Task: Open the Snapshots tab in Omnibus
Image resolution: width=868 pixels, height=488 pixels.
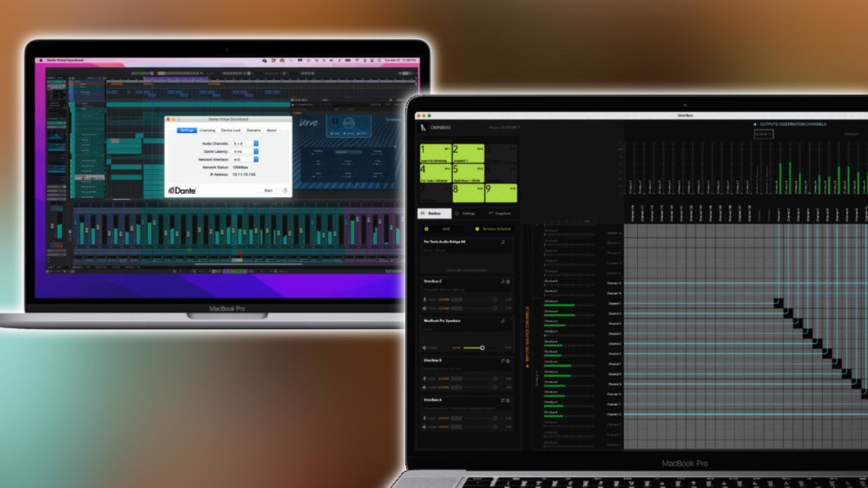Action: [500, 214]
